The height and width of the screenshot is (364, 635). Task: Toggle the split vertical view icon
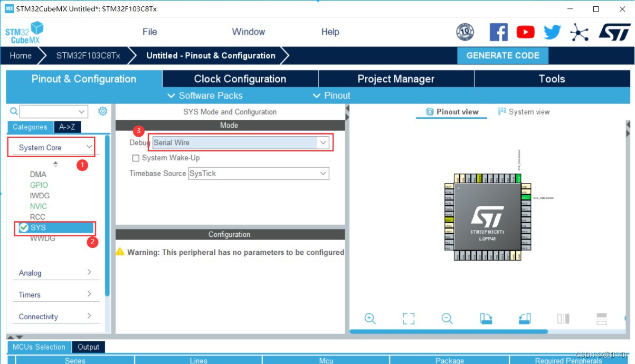563,319
